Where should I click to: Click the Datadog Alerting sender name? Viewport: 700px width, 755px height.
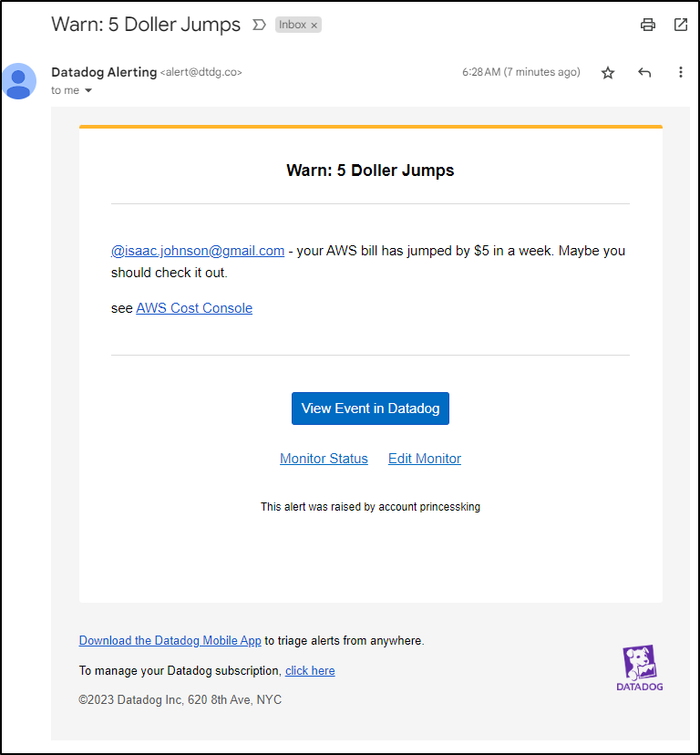(x=104, y=72)
